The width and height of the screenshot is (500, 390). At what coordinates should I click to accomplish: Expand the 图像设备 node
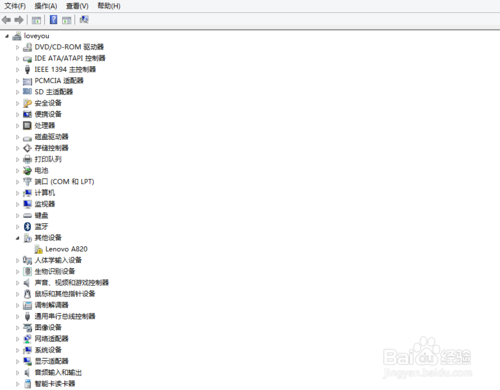[x=17, y=328]
